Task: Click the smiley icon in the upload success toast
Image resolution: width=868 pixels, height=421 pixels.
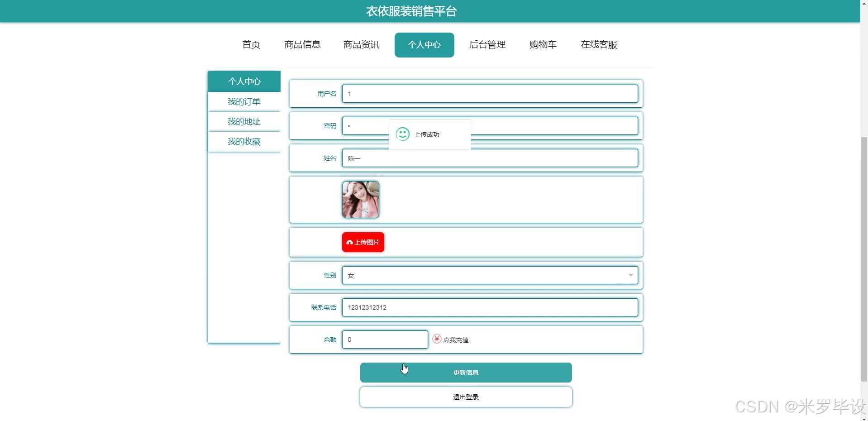Action: (402, 134)
